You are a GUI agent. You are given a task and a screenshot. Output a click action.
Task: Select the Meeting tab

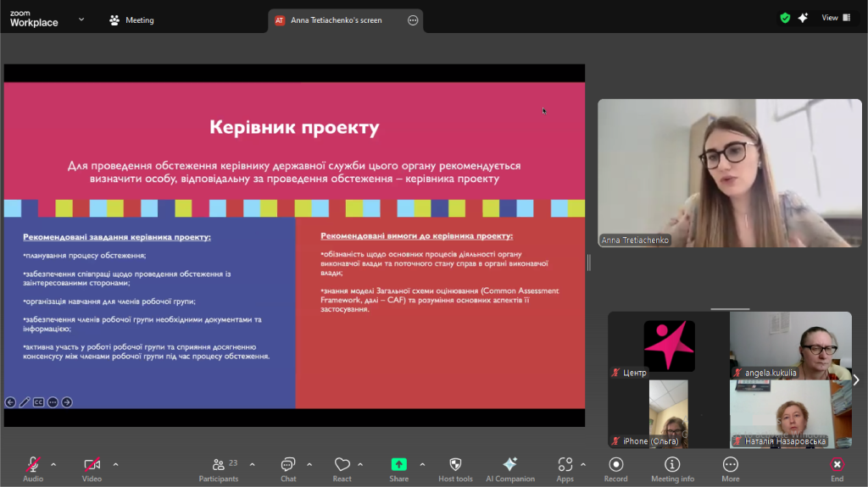pos(131,20)
